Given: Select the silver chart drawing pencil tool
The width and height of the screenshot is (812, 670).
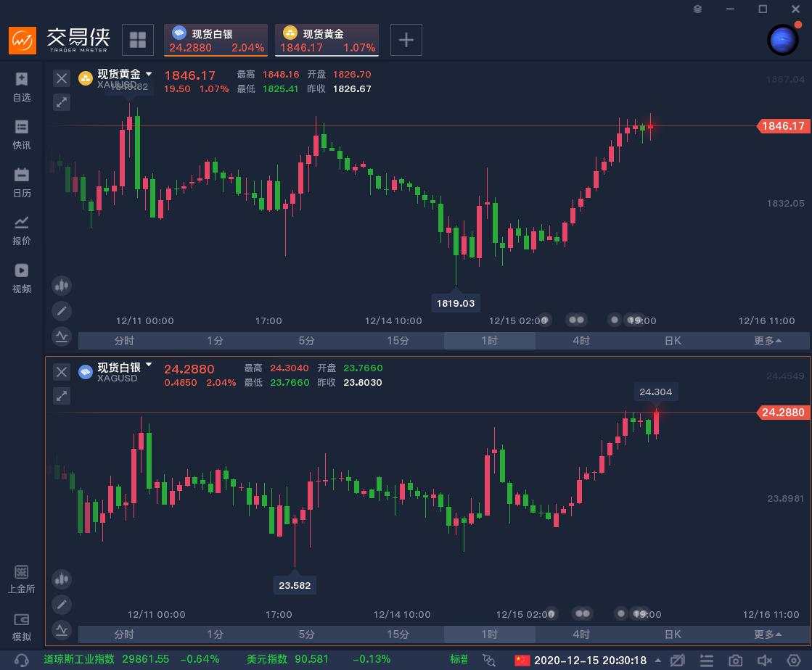Looking at the screenshot, I should [62, 604].
